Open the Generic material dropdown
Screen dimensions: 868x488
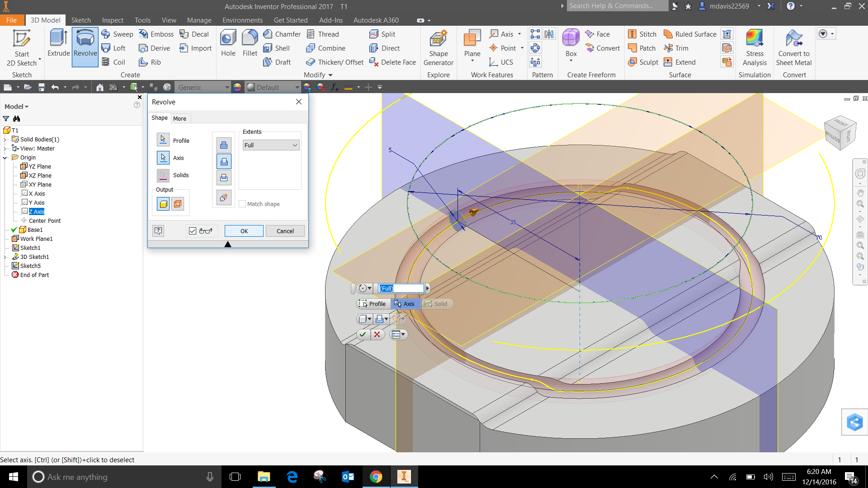pyautogui.click(x=227, y=87)
